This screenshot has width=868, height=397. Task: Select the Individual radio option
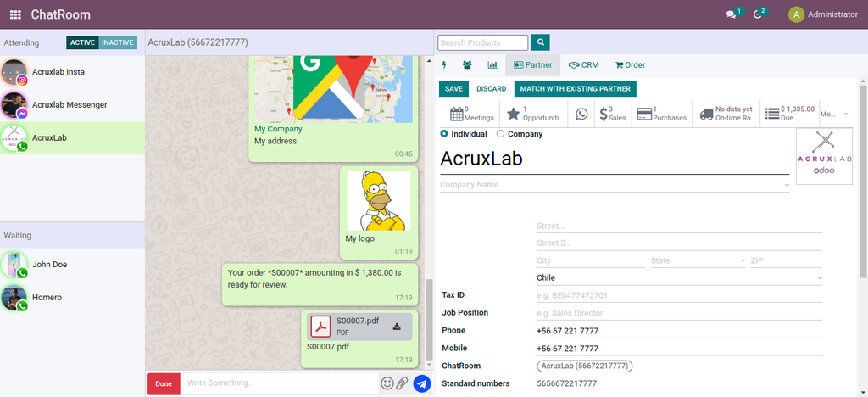pos(444,134)
